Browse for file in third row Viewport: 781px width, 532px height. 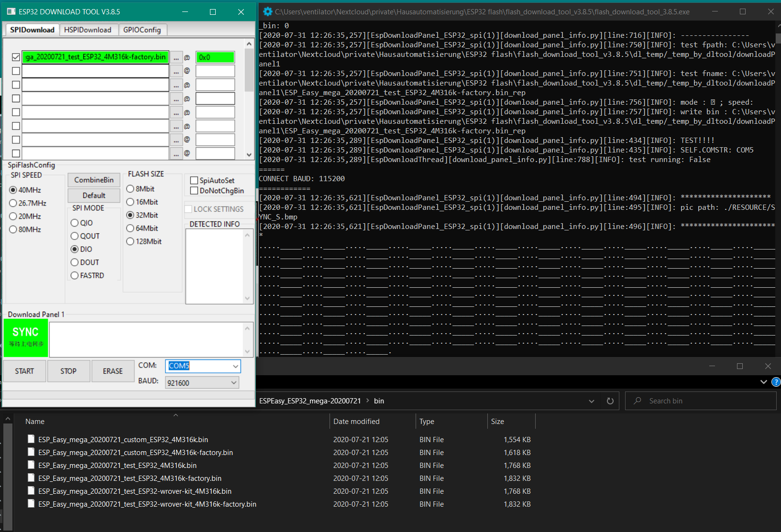tap(176, 85)
